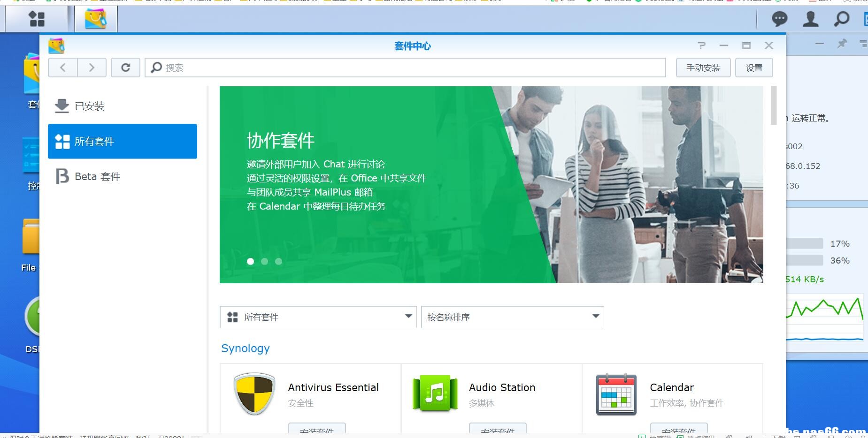Viewport: 868px width, 438px height.
Task: Click the 手动安装 manual install button
Action: point(703,67)
